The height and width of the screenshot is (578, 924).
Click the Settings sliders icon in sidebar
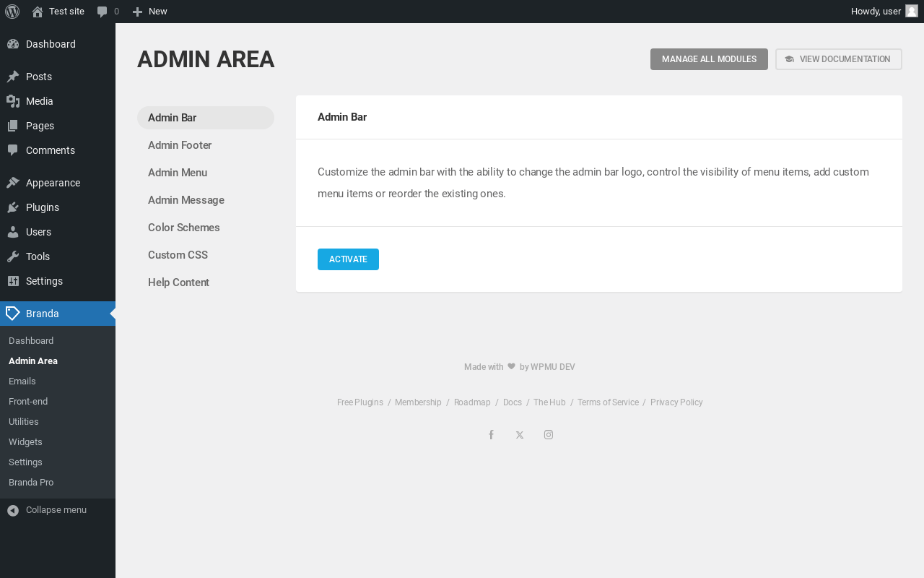(13, 281)
